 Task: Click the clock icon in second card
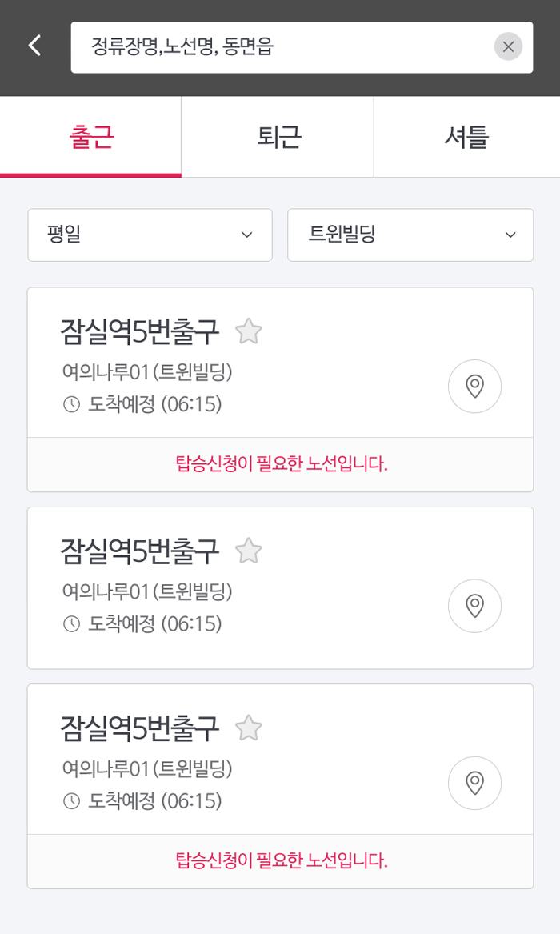(71, 623)
